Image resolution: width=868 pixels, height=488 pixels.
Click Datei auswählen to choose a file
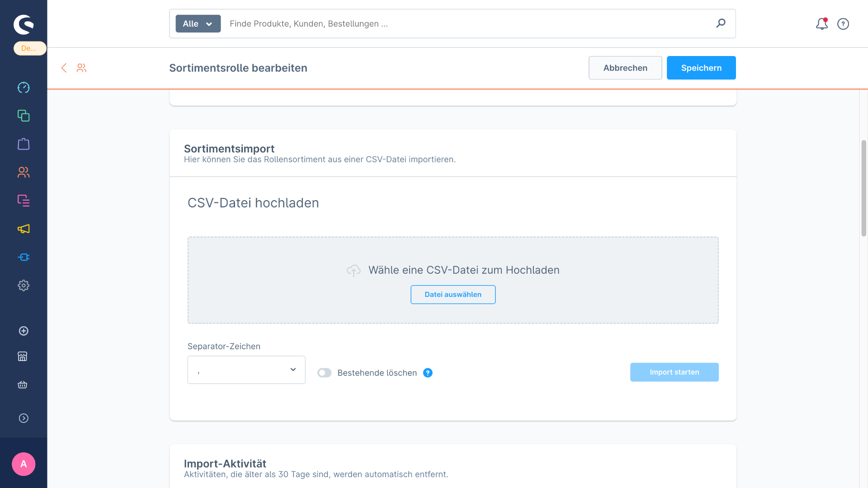(453, 295)
